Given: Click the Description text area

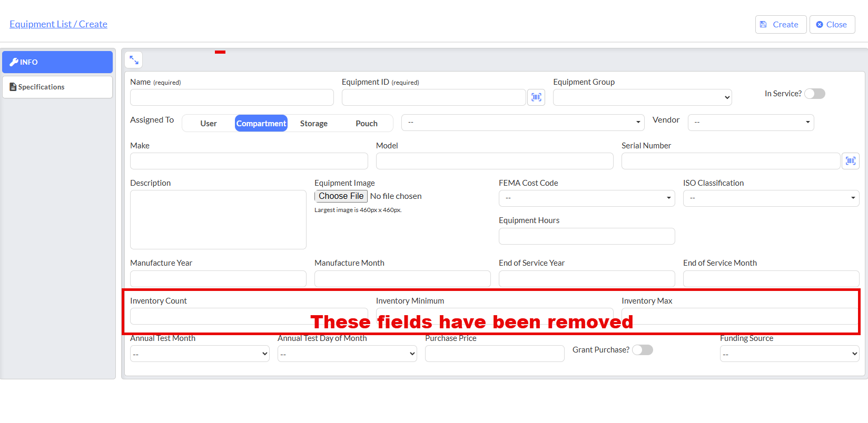Looking at the screenshot, I should point(218,219).
